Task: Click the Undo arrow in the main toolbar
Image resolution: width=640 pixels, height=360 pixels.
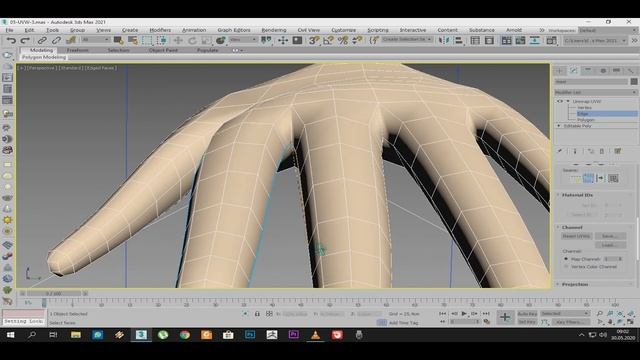Action: 11,40
